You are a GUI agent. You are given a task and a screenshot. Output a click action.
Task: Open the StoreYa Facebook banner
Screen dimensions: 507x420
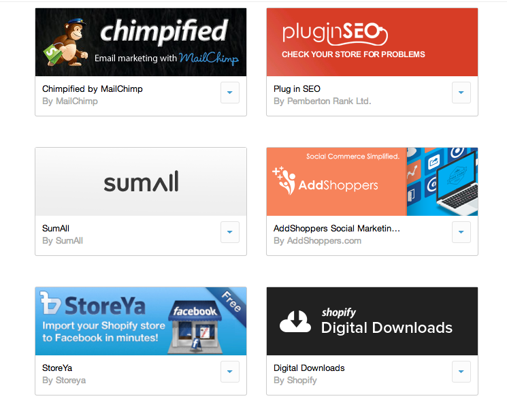pyautogui.click(x=141, y=321)
